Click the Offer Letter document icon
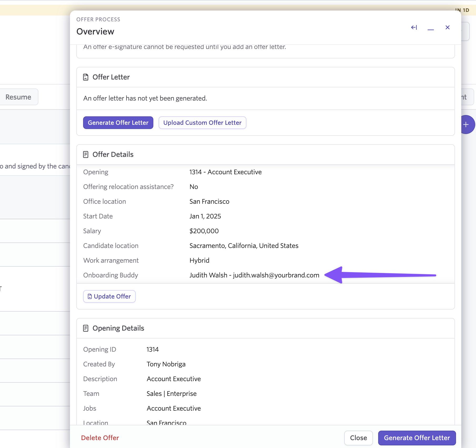The width and height of the screenshot is (476, 448). click(86, 77)
